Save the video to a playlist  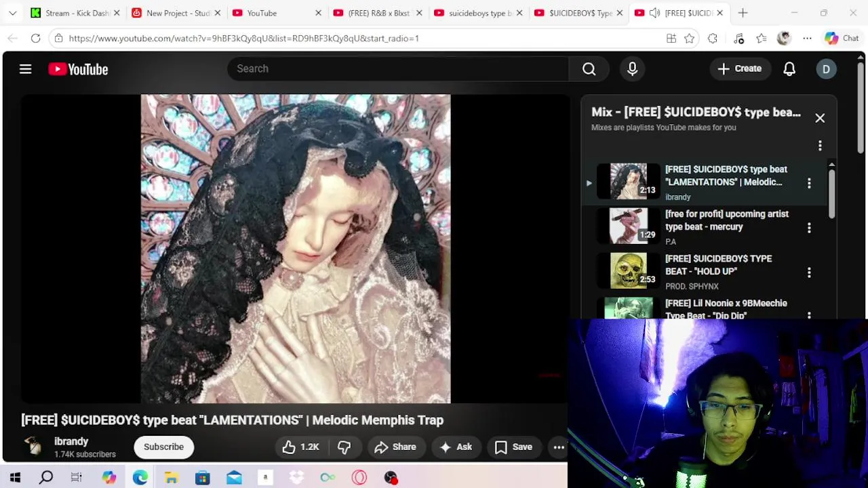[513, 447]
